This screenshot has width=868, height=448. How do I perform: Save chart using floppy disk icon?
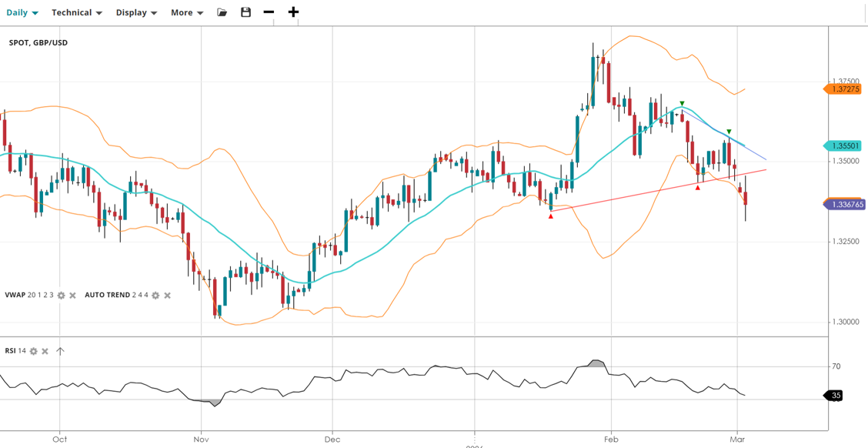[x=245, y=12]
